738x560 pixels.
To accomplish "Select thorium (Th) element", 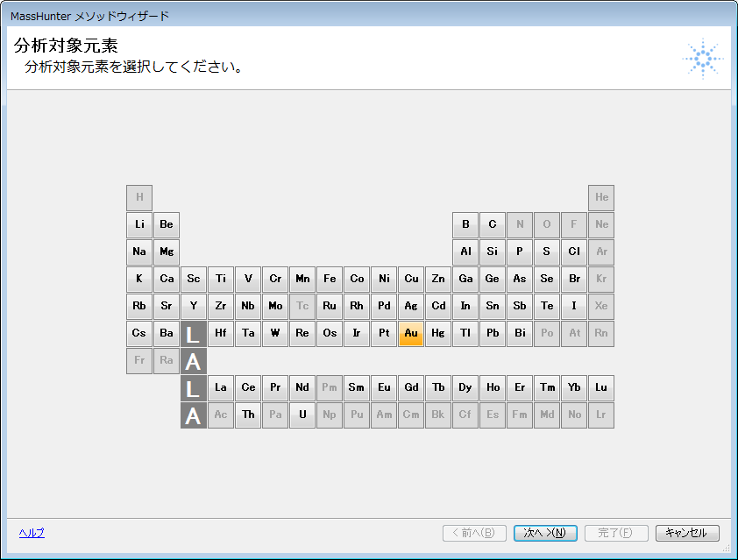I will pyautogui.click(x=248, y=415).
